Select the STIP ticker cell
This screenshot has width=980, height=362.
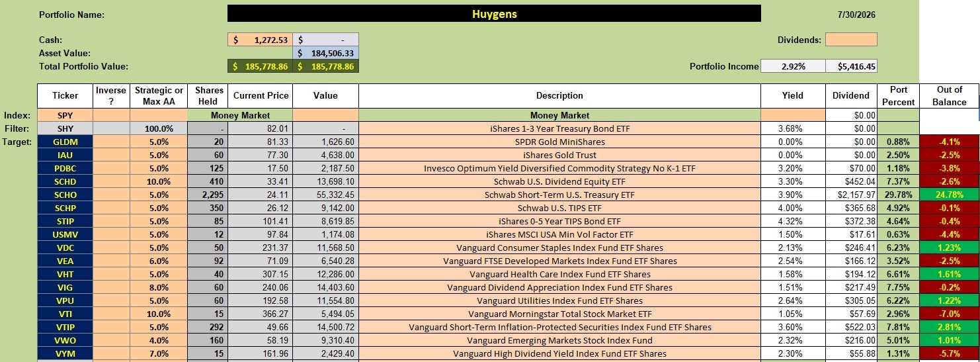(65, 221)
